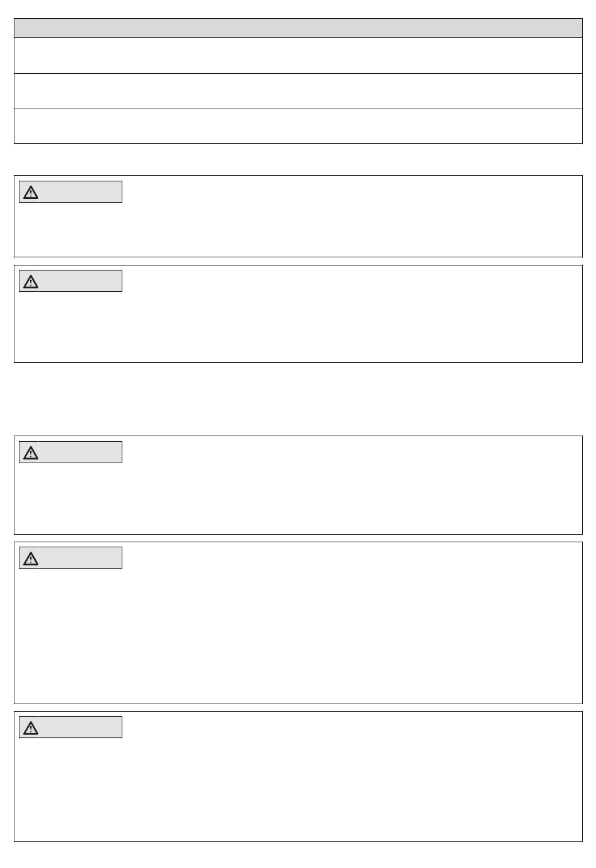Select the third white row of the table
596x868 pixels.
pos(298,126)
